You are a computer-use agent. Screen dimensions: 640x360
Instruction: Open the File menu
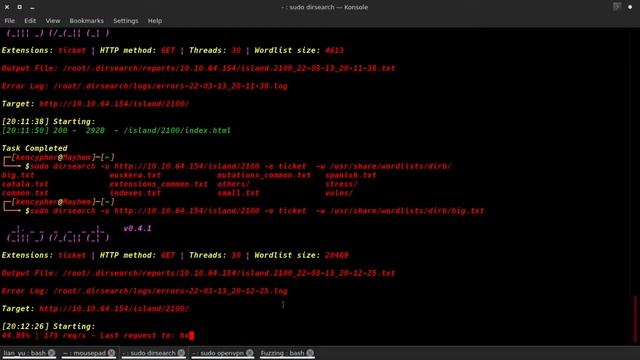(9, 21)
